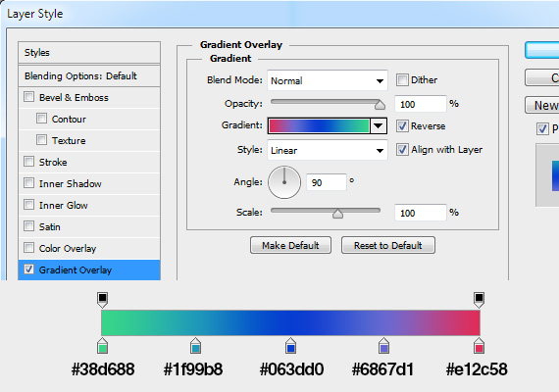Select Blending Options: Default
559x392 pixels.
tap(89, 75)
